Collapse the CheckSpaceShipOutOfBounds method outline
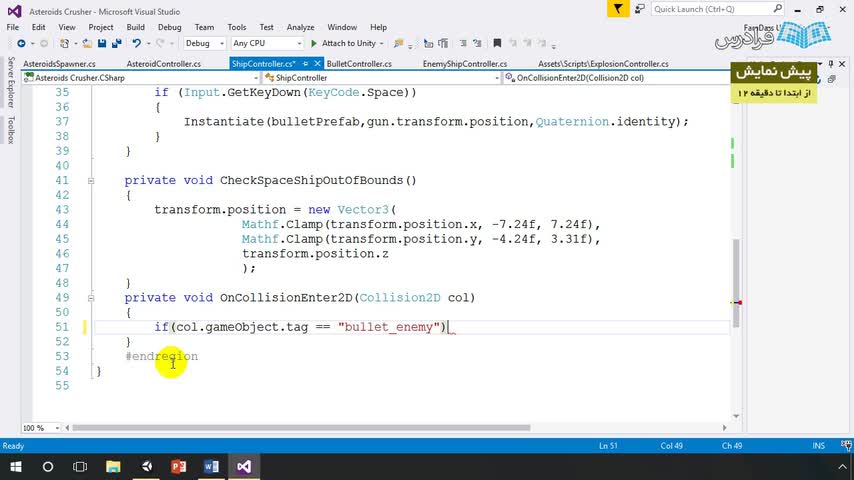The height and width of the screenshot is (480, 854). 91,180
